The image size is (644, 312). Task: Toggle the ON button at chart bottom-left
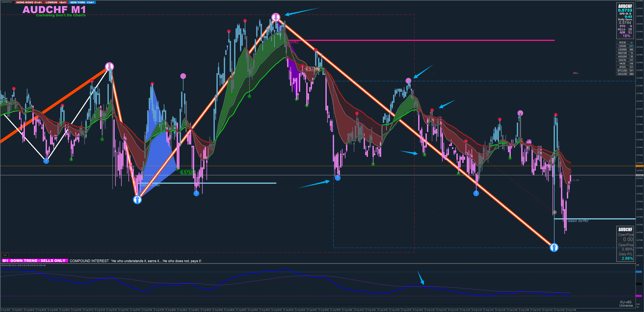(5, 255)
